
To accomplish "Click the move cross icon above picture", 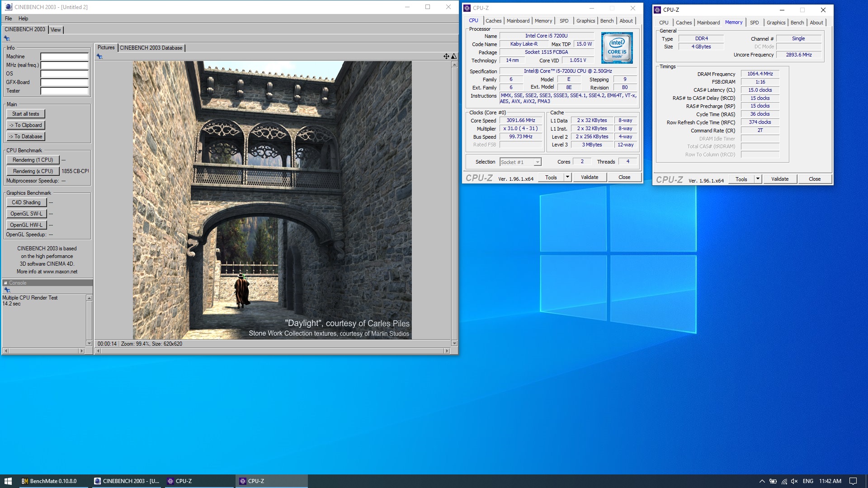I will (x=446, y=56).
